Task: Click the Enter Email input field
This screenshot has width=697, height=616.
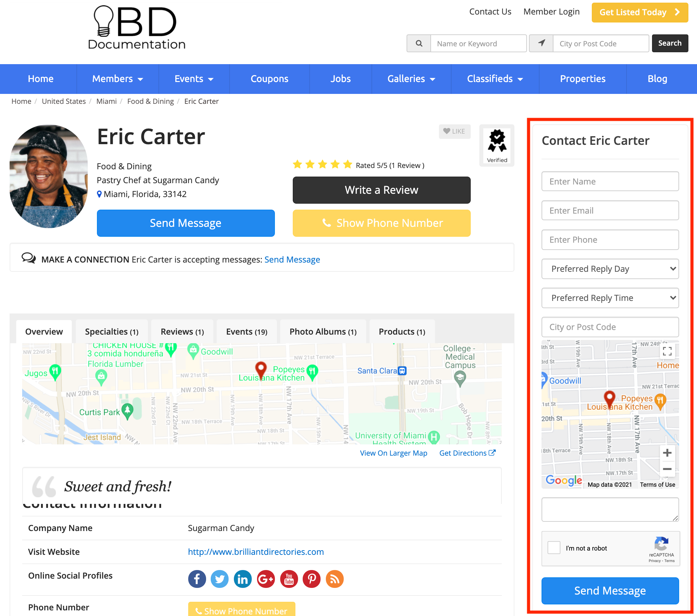Action: [610, 211]
